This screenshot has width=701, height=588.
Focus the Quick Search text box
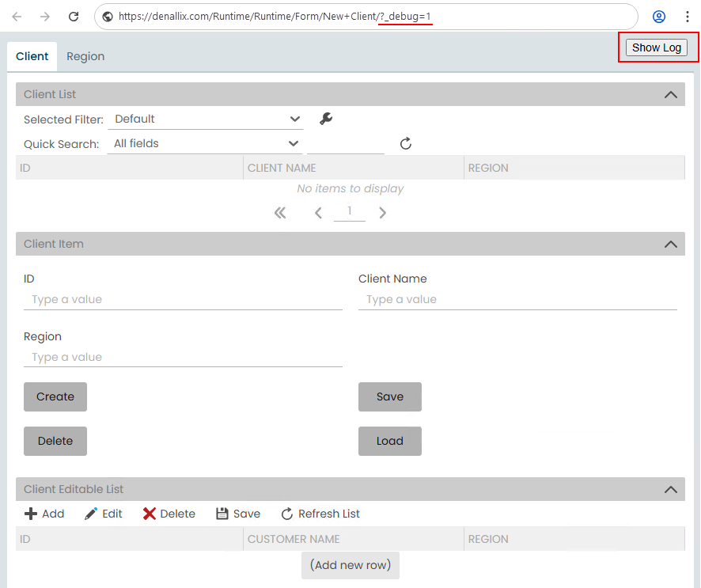(346, 144)
